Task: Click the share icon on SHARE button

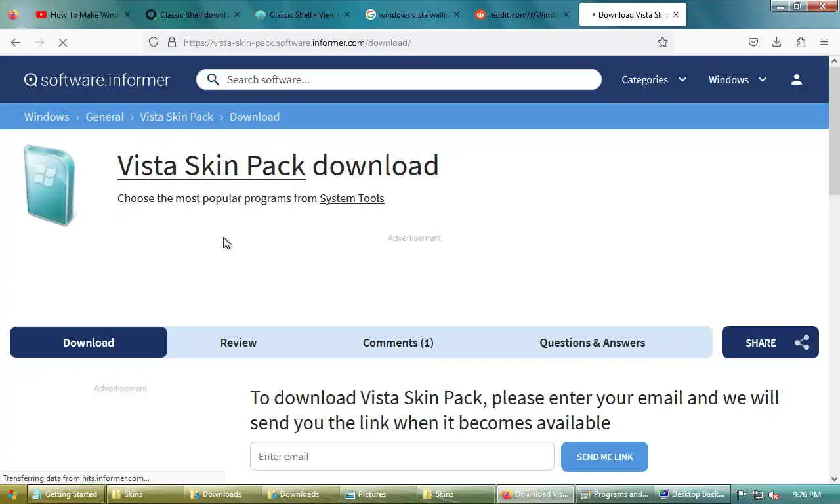Action: [x=802, y=343]
